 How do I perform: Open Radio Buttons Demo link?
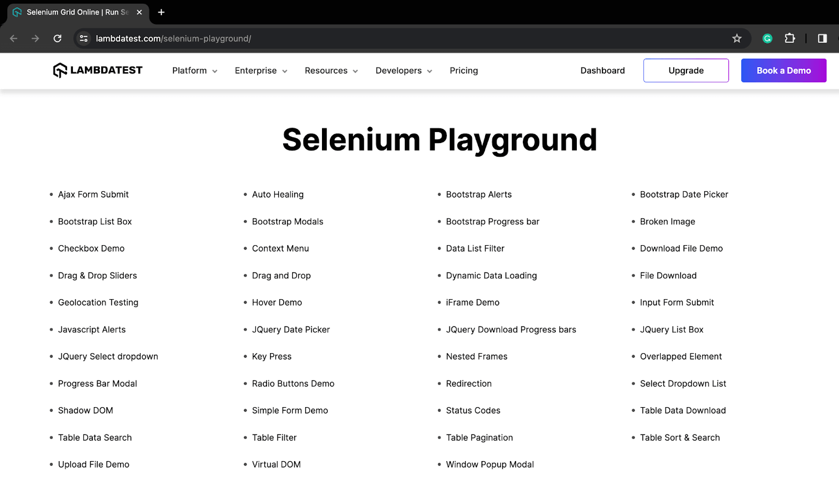(293, 384)
